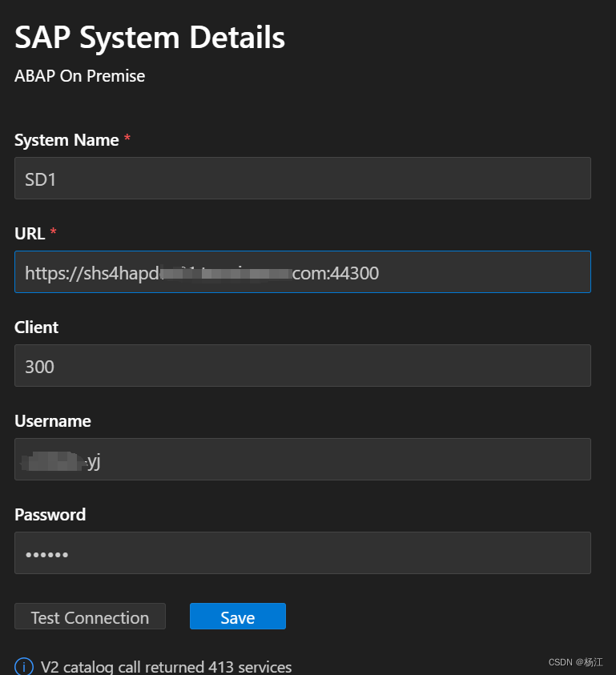Click the ABAP On Premise subtitle
The width and height of the screenshot is (616, 675).
tap(79, 76)
